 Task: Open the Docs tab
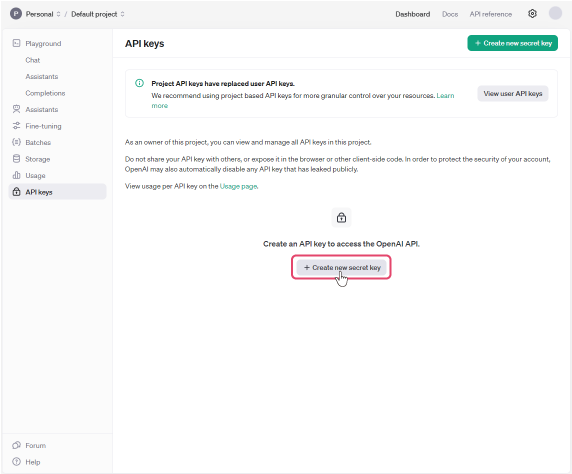pos(450,14)
